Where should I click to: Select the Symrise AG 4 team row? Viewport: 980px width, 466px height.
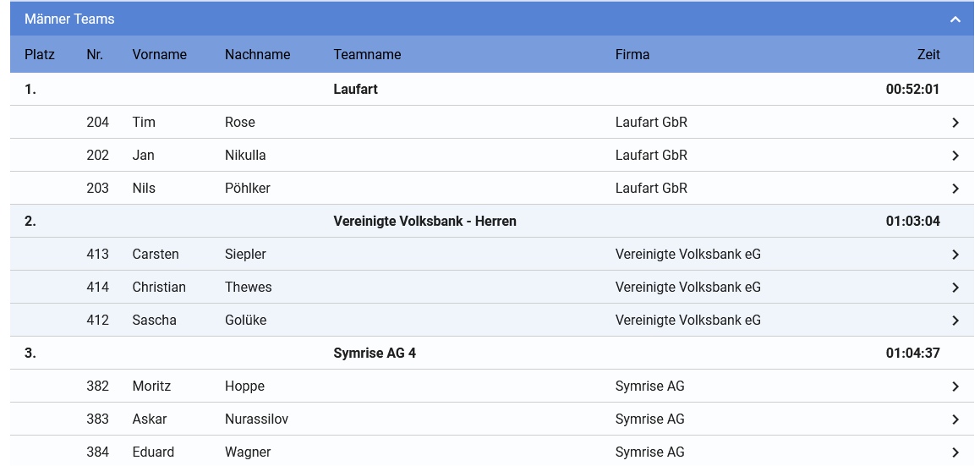[492, 354]
